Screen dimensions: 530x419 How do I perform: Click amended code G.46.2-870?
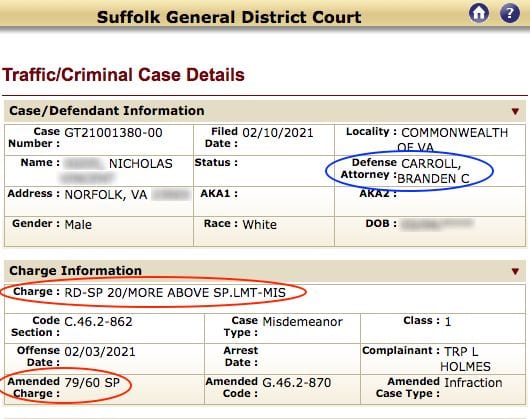pos(297,383)
